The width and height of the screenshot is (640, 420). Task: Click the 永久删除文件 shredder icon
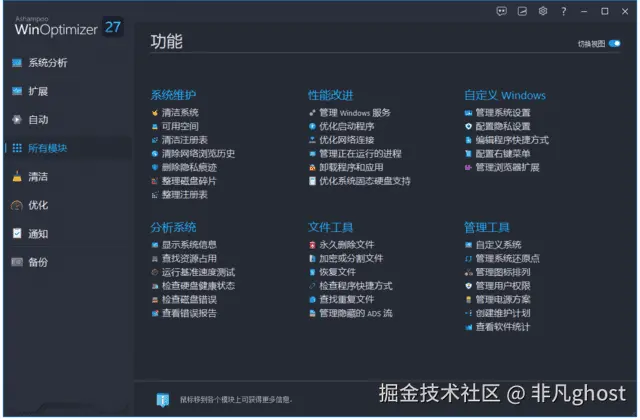(x=312, y=245)
